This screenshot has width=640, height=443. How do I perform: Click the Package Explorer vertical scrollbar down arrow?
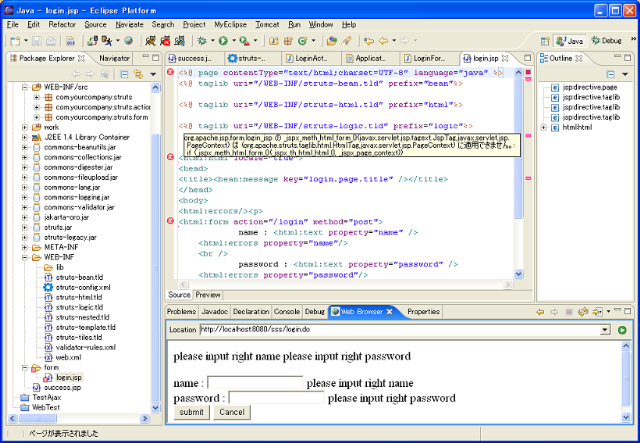pyautogui.click(x=155, y=407)
